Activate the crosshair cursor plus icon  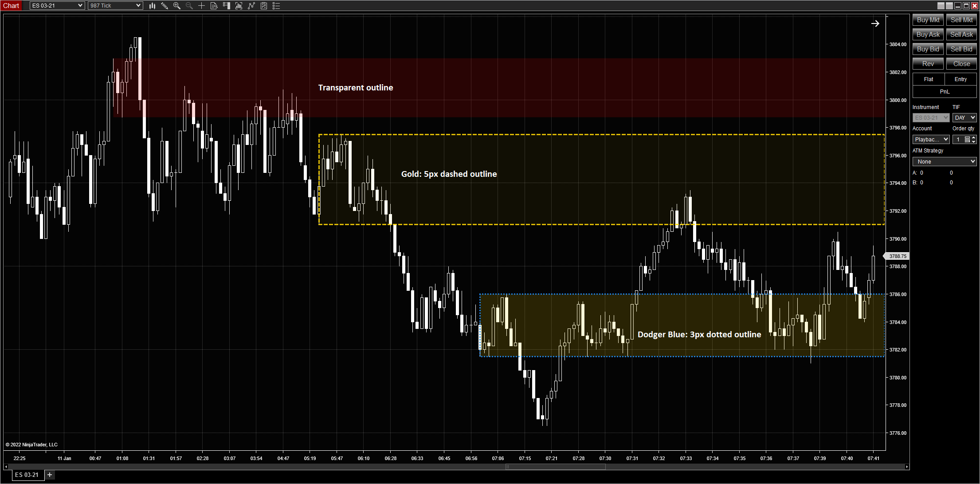click(201, 6)
